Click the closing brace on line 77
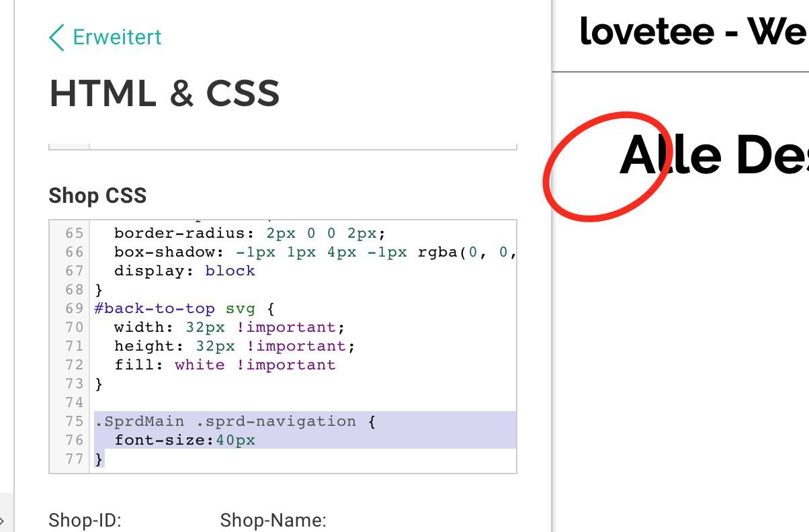The height and width of the screenshot is (532, 809). pos(99,459)
